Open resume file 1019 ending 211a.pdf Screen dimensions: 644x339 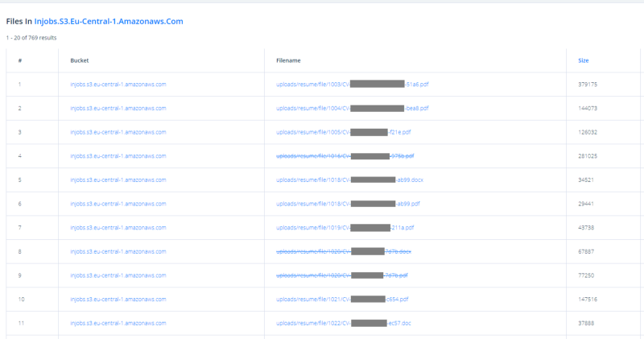pyautogui.click(x=345, y=227)
